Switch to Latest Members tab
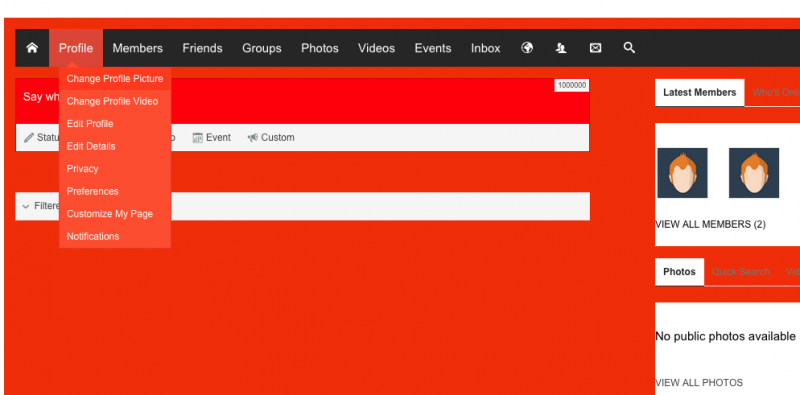Screen dimensions: 800x395 point(699,92)
